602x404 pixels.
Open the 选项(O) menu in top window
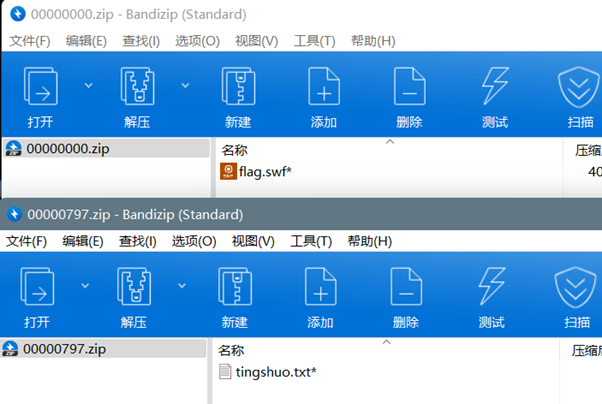(x=197, y=41)
